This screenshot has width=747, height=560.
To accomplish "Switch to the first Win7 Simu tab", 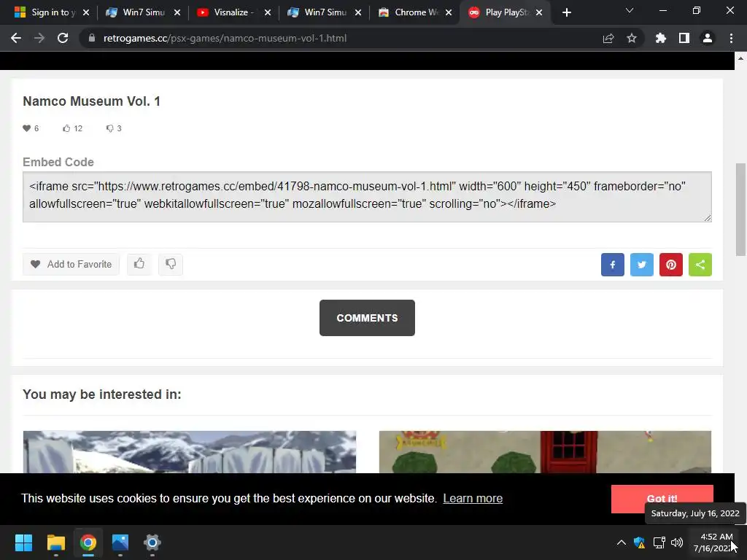I will click(143, 12).
